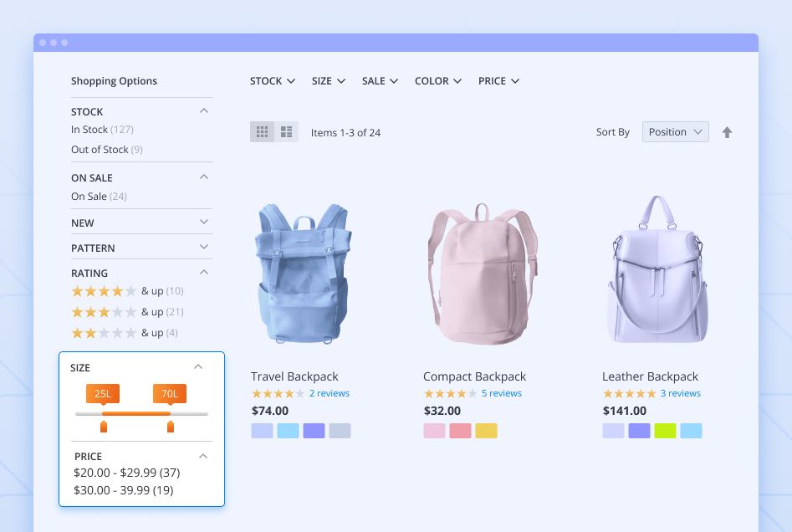
Task: Open the Sort By Position dropdown
Action: pyautogui.click(x=675, y=132)
